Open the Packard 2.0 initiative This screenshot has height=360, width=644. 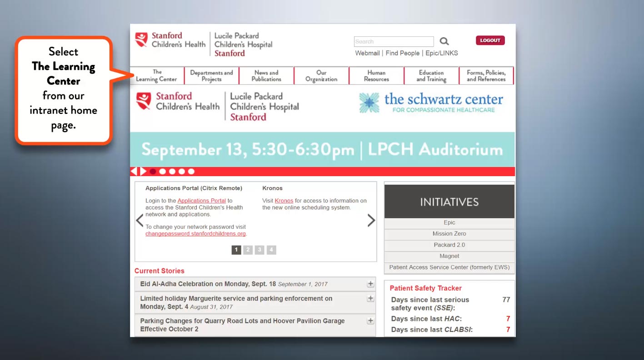(449, 245)
